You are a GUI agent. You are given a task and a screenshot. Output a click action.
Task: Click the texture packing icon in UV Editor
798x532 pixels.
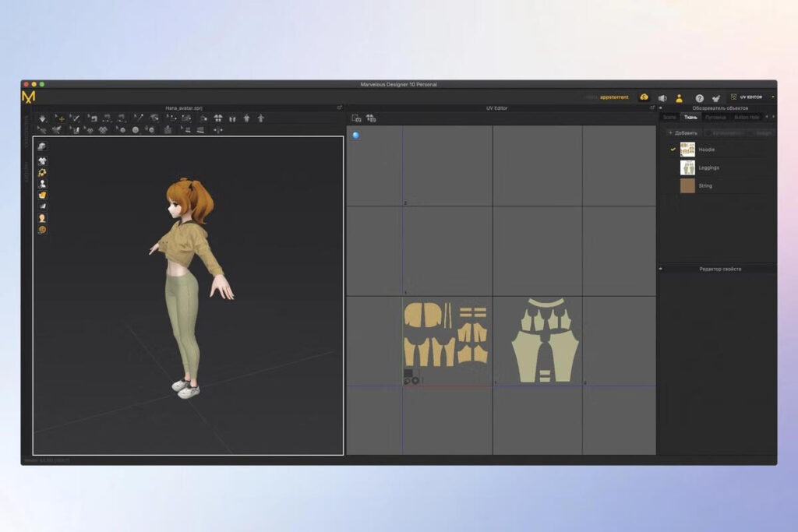pos(370,118)
